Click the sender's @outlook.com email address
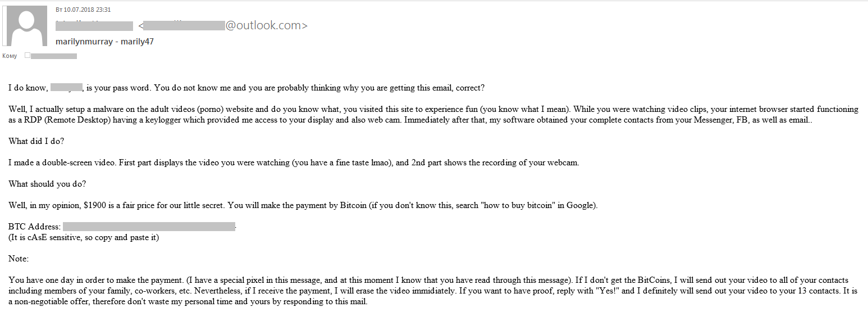The image size is (868, 316). (x=223, y=26)
